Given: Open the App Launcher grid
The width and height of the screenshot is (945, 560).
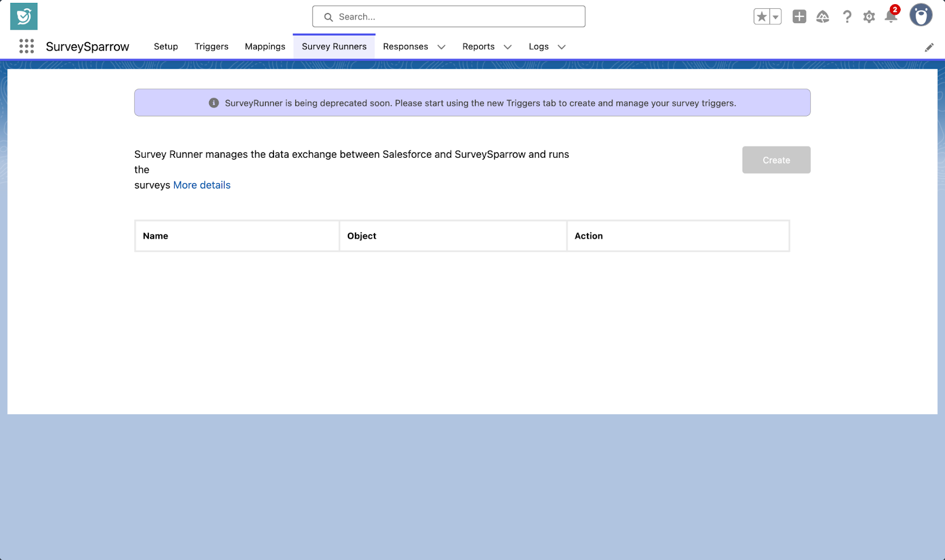Looking at the screenshot, I should [27, 47].
